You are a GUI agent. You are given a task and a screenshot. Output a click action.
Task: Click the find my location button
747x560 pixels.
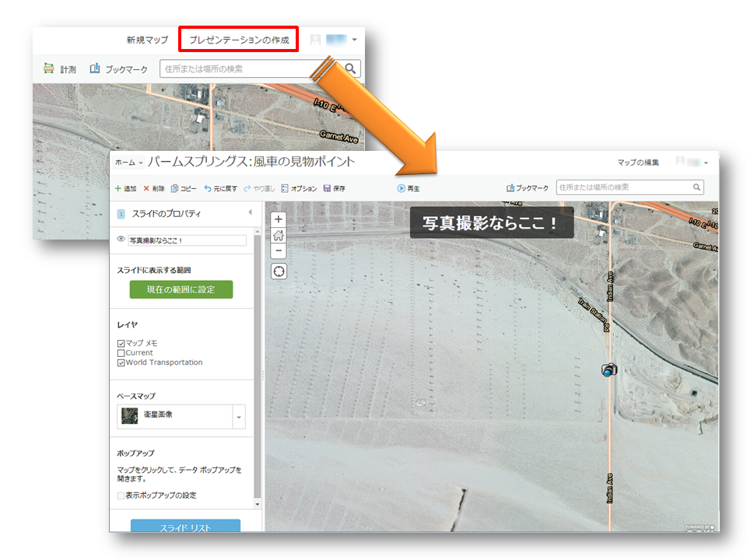[279, 271]
